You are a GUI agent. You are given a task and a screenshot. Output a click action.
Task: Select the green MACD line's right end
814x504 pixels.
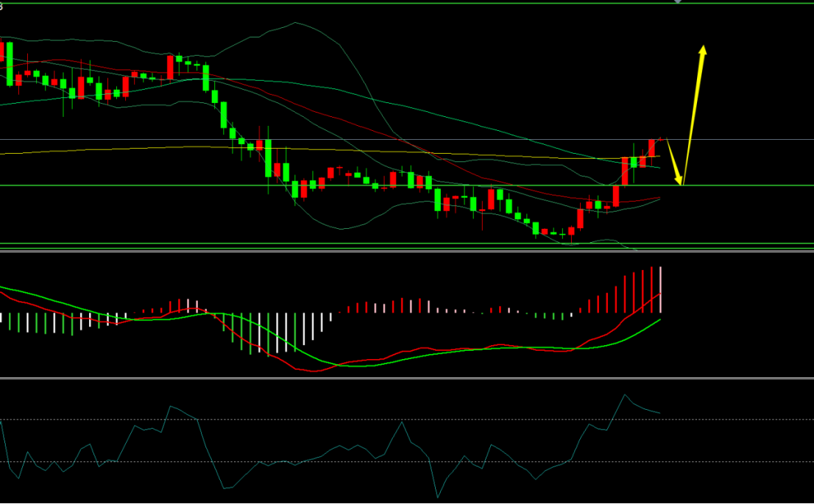[659, 320]
